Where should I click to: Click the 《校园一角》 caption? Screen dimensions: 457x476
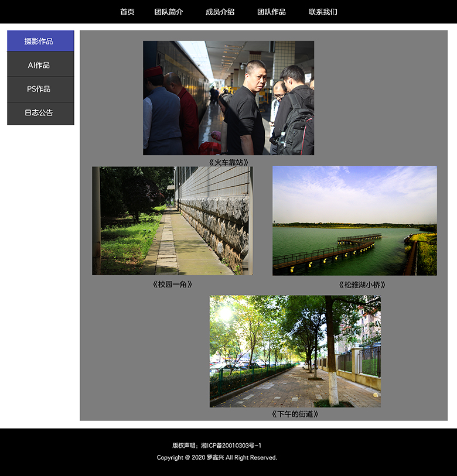coord(172,285)
